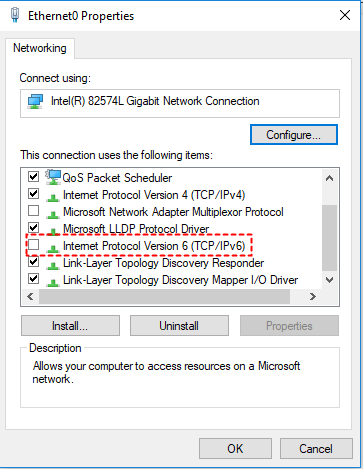363x469 pixels.
Task: Uncheck the Microsoft LLDP Protocol Driver checkbox
Action: click(x=33, y=228)
